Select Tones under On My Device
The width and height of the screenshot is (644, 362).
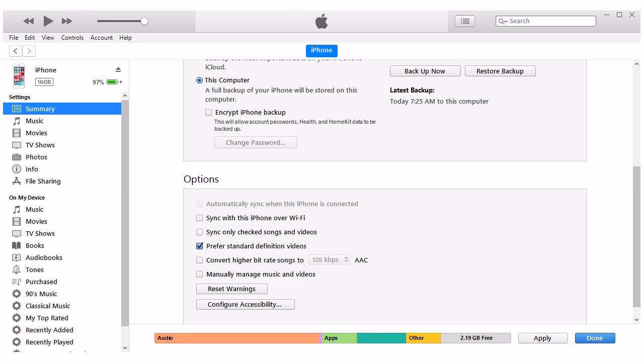coord(34,269)
